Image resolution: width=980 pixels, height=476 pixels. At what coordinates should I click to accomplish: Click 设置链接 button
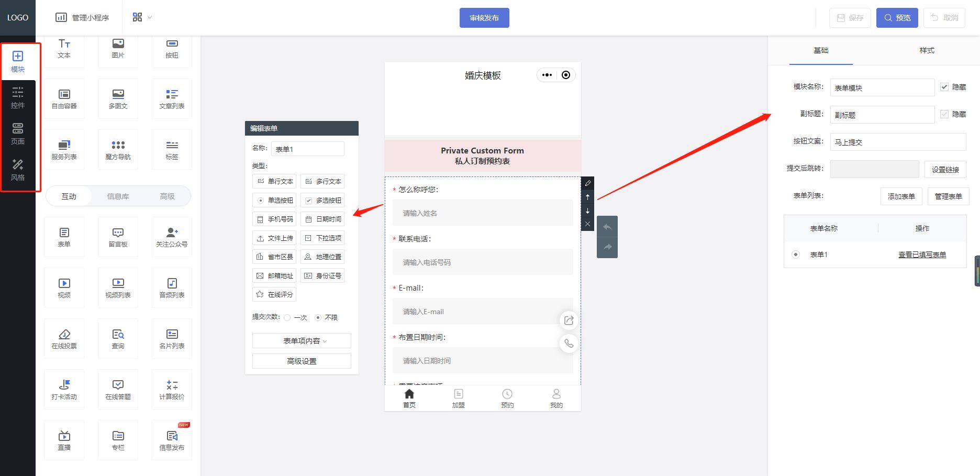click(x=945, y=169)
